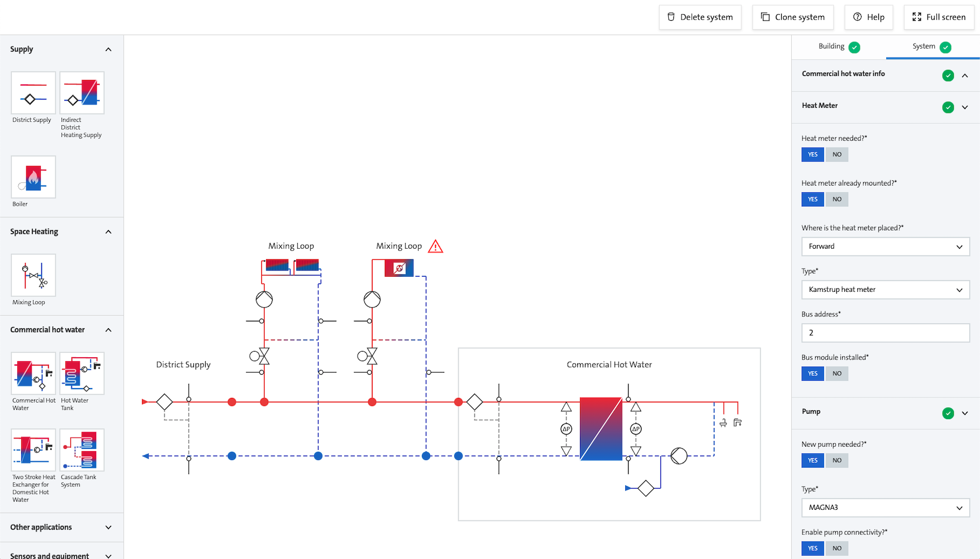Viewport: 980px width, 559px height.
Task: Set Heat meter needed to NO
Action: click(x=836, y=155)
